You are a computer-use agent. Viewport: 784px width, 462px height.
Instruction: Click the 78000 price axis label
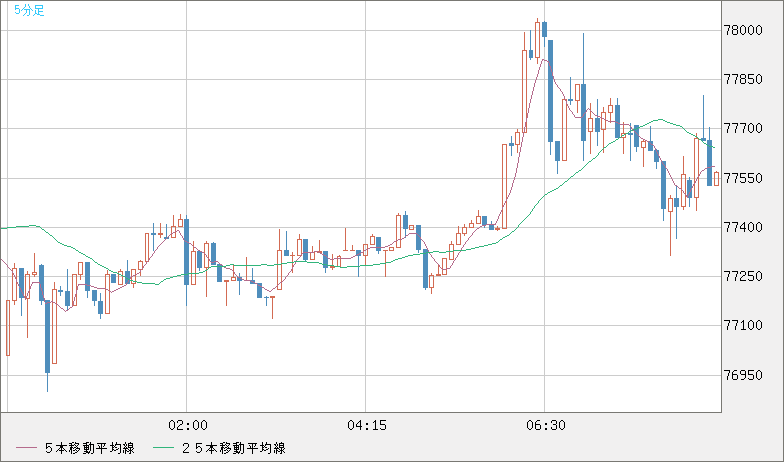pyautogui.click(x=744, y=30)
